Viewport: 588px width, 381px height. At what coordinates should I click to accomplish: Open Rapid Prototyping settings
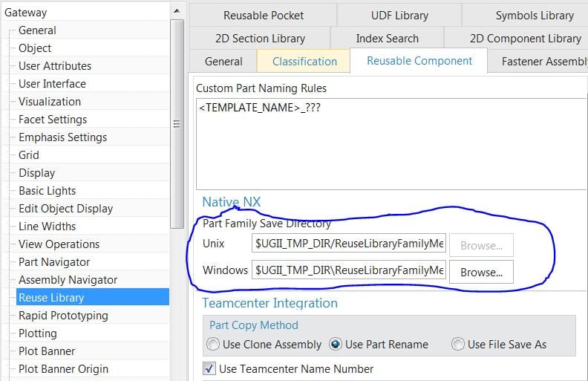(63, 316)
